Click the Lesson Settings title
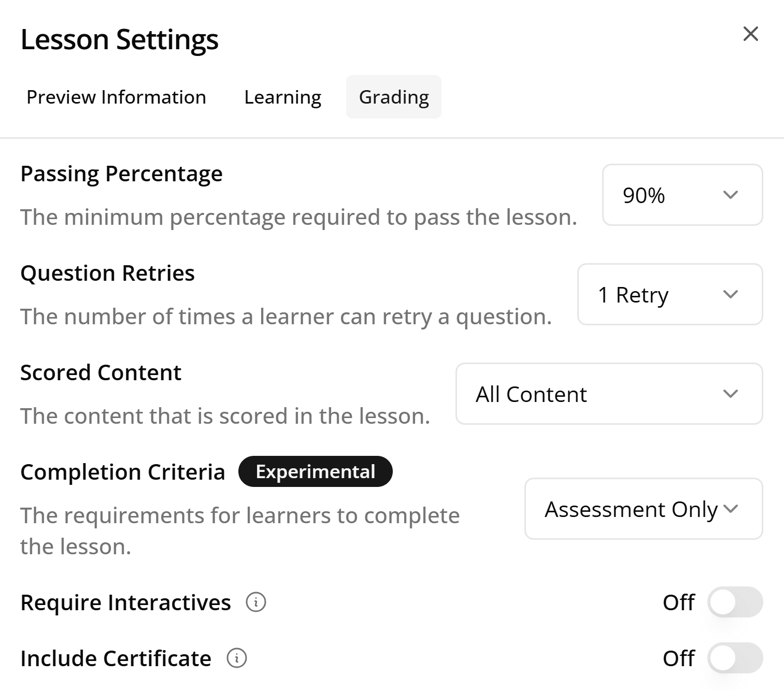Image resolution: width=784 pixels, height=690 pixels. click(x=119, y=40)
